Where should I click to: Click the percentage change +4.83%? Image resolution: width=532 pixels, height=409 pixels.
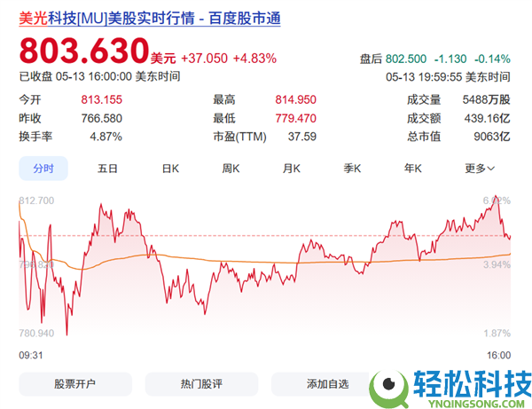click(x=254, y=59)
